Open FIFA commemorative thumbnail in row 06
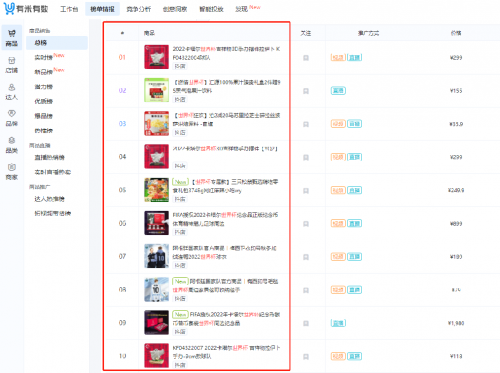Image resolution: width=500 pixels, height=373 pixels. tap(157, 223)
